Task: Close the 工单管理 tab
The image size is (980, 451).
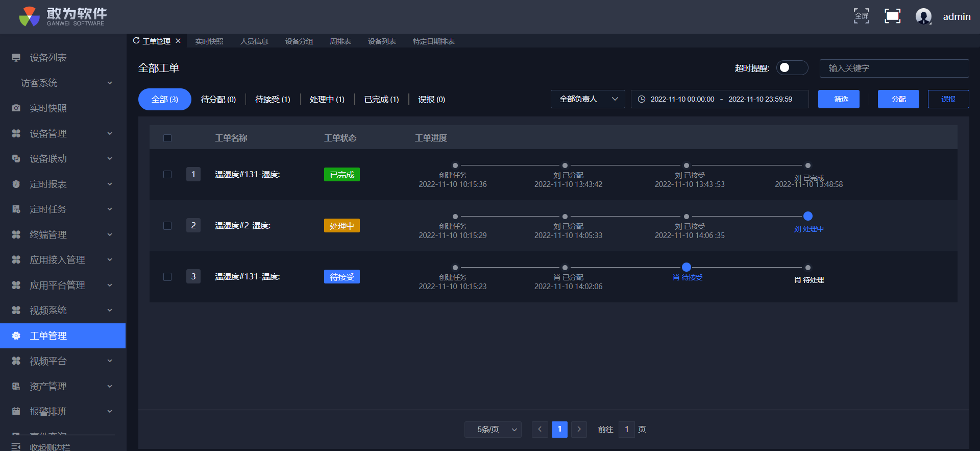Action: [178, 41]
